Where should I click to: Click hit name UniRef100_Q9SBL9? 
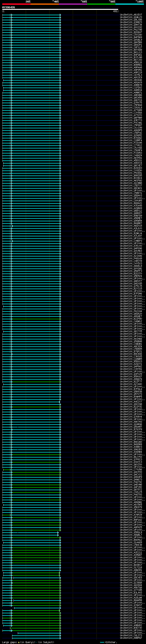[x=131, y=40]
